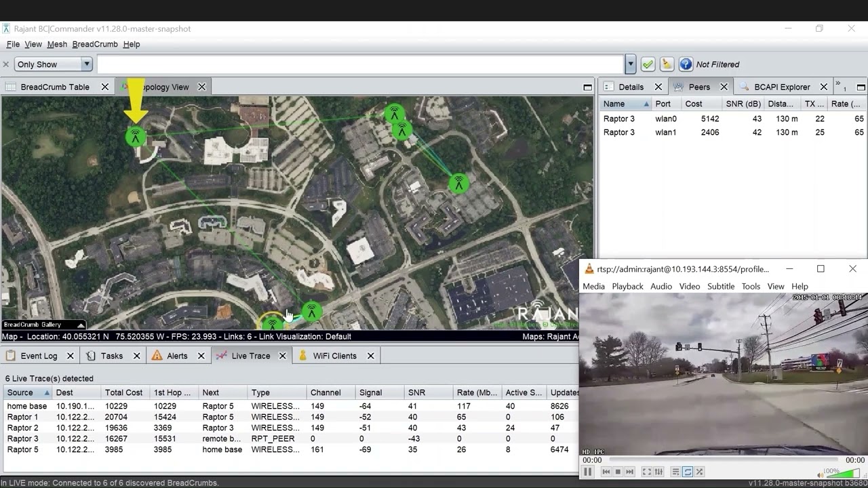This screenshot has width=868, height=488.
Task: Skip to previous media in VLC
Action: point(606,472)
